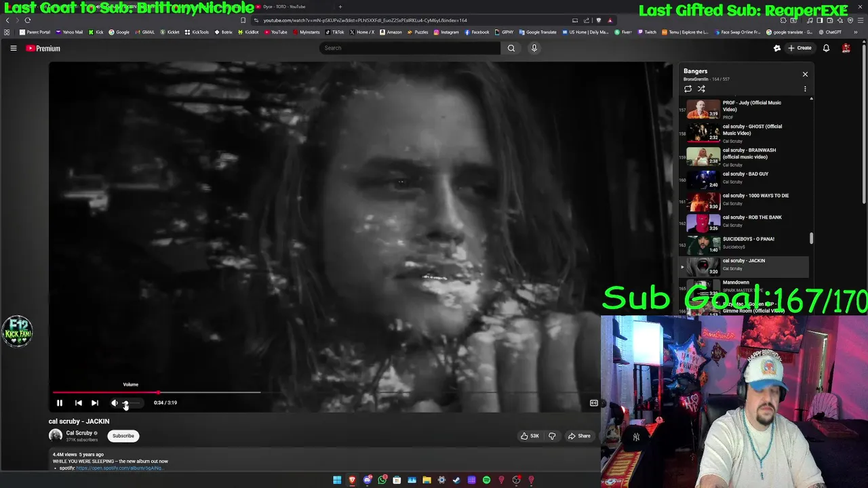Image resolution: width=868 pixels, height=488 pixels.
Task: Play cal scruby - BRAINWASH playlist item
Action: (x=744, y=157)
